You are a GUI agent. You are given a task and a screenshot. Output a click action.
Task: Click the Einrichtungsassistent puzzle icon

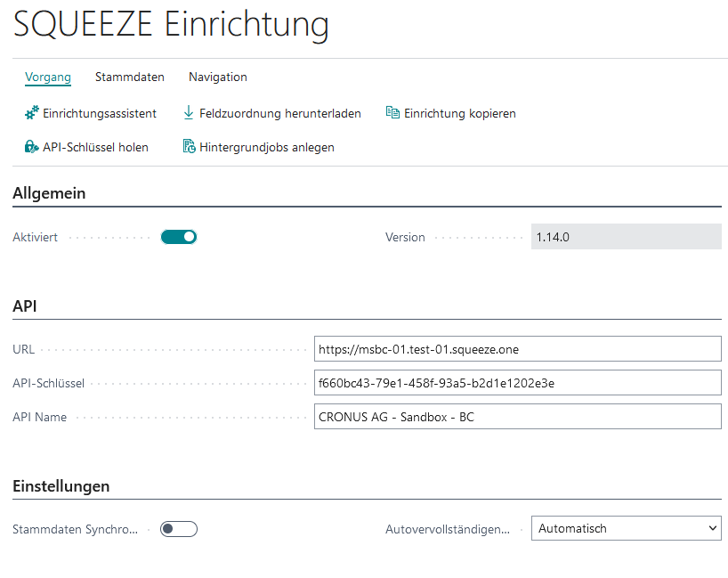(31, 113)
